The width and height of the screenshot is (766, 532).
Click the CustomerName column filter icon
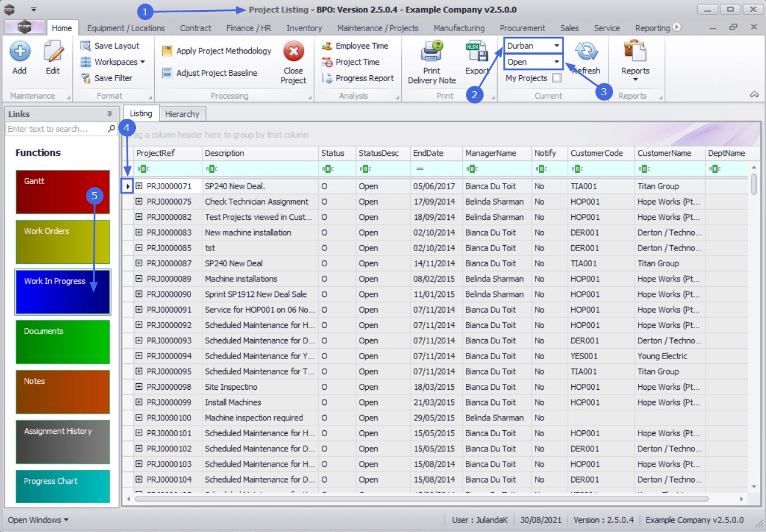[x=644, y=169]
